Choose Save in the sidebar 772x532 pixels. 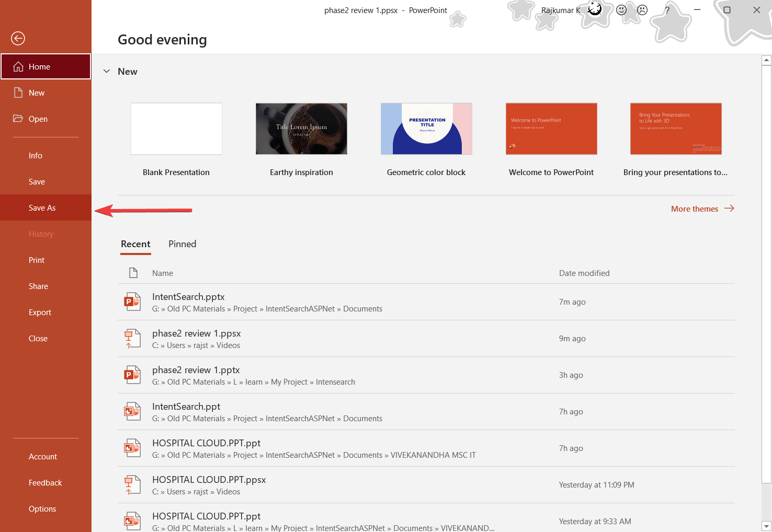46,181
